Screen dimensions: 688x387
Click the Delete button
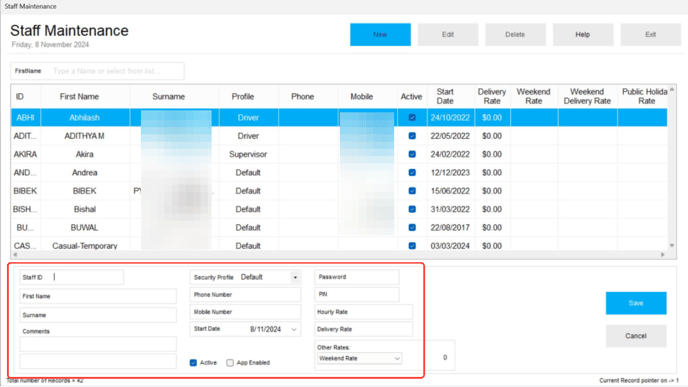[515, 35]
